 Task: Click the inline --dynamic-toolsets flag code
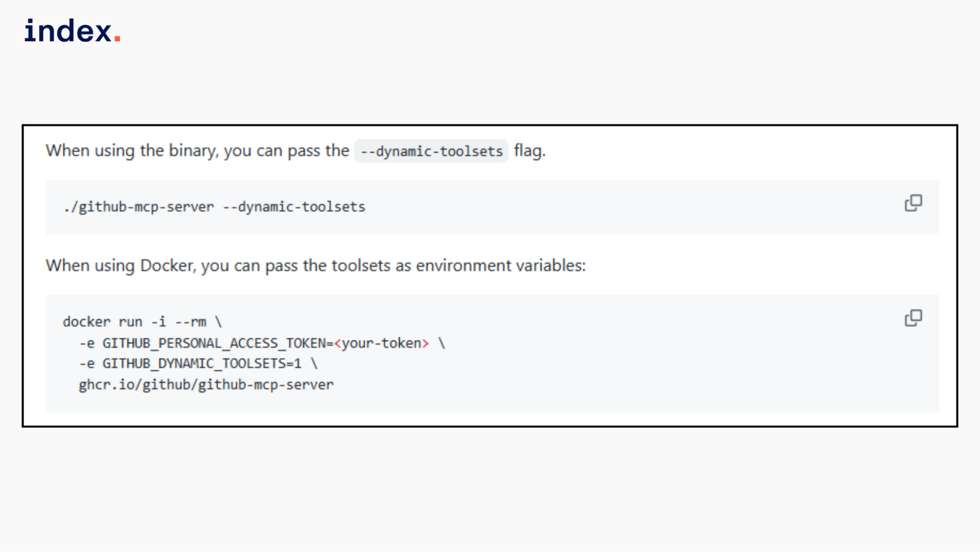pyautogui.click(x=431, y=151)
